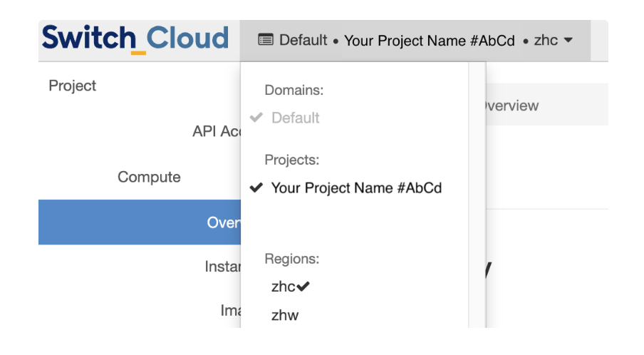The image size is (644, 355).
Task: Open Images in the sidebar
Action: [230, 310]
